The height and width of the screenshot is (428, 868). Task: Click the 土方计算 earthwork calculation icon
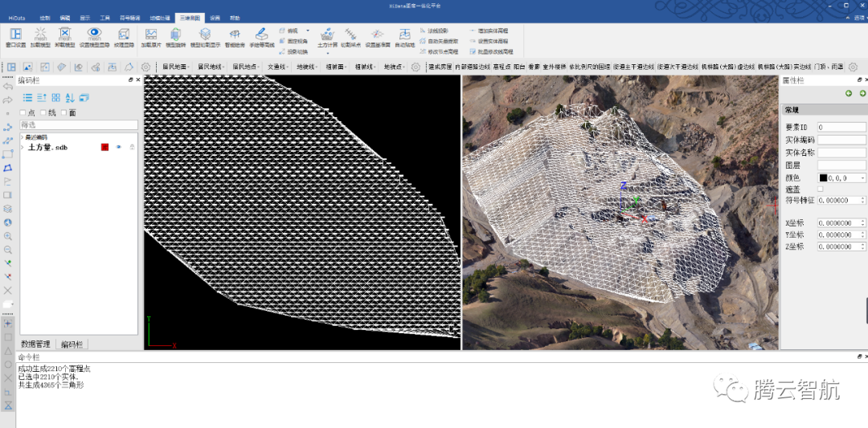[327, 36]
